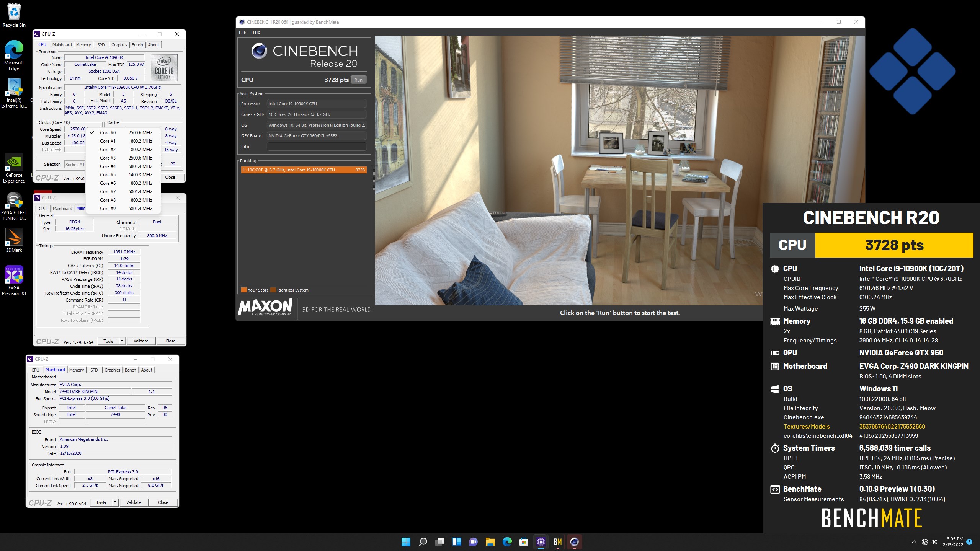Open Microsoft Store on taskbar
Viewport: 980px width, 551px height.
(x=524, y=542)
